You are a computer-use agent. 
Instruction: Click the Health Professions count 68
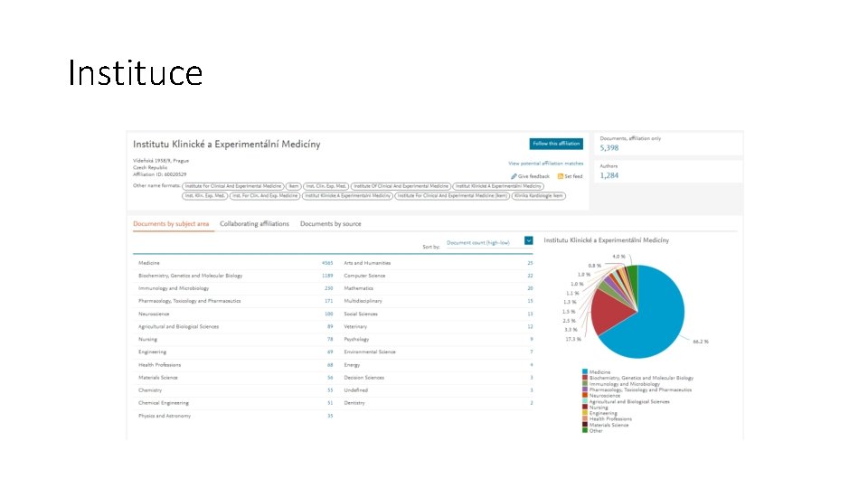click(331, 364)
